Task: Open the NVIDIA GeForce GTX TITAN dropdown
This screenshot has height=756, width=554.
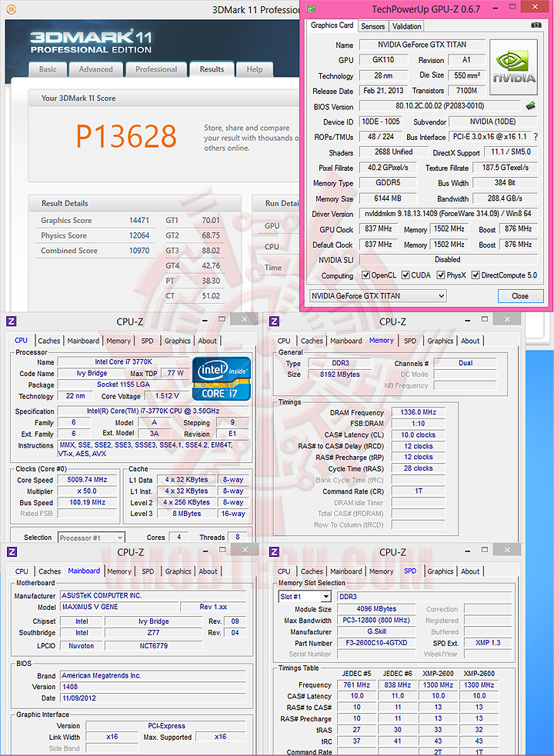Action: (x=378, y=296)
